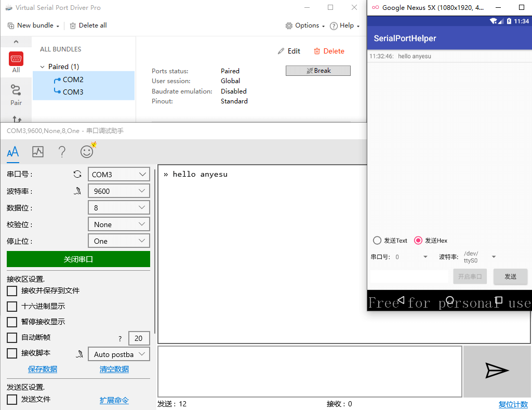The width and height of the screenshot is (532, 410).
Task: Click the 复位计数 link
Action: tap(513, 404)
